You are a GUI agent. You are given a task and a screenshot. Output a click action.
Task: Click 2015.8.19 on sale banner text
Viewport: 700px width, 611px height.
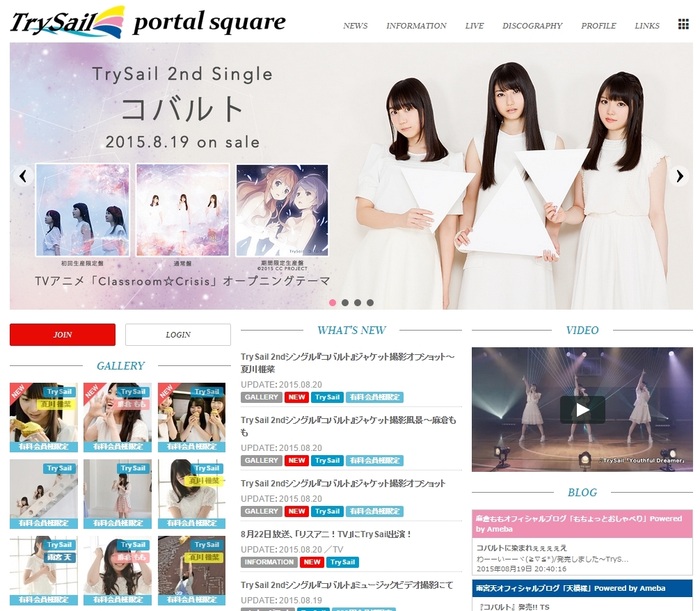[182, 142]
